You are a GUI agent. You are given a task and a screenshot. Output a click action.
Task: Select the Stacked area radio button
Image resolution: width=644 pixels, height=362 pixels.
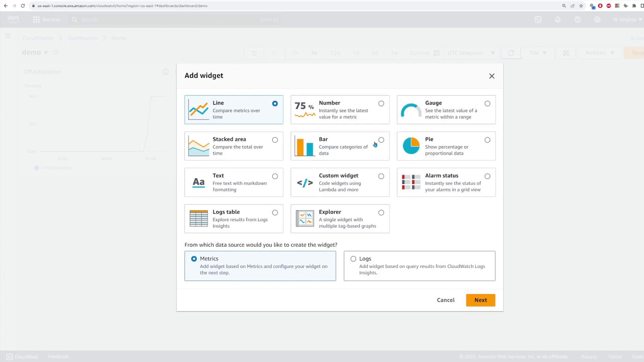275,140
